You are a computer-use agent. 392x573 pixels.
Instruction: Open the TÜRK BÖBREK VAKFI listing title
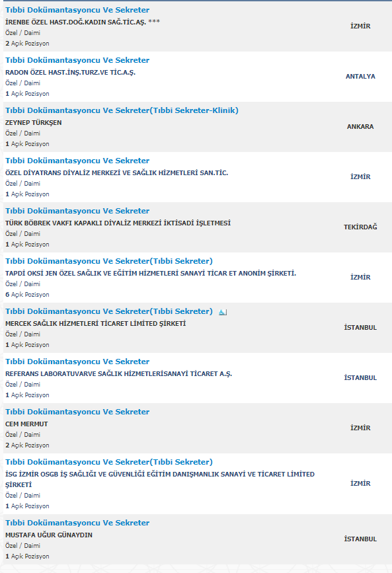77,211
